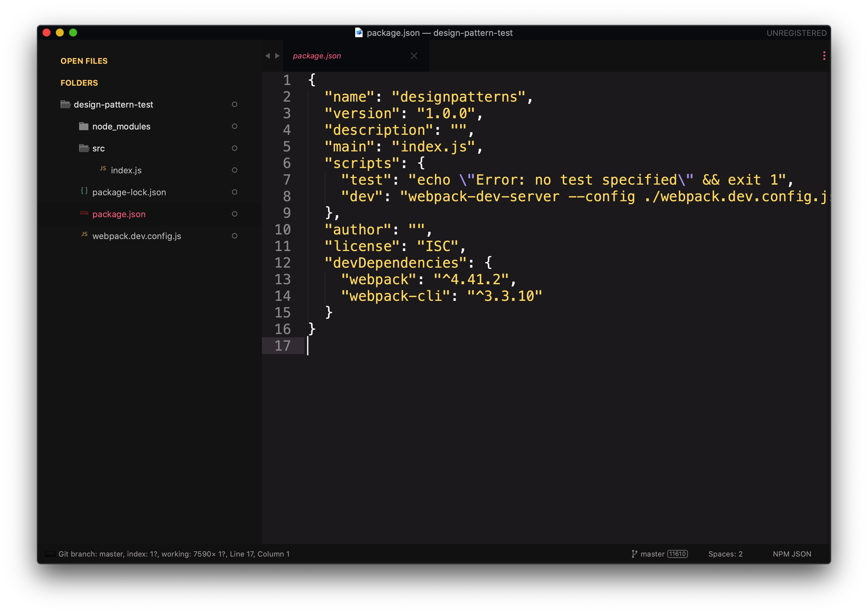This screenshot has height=613, width=868.
Task: Click the "scripts" key on line 6
Action: pyautogui.click(x=362, y=163)
